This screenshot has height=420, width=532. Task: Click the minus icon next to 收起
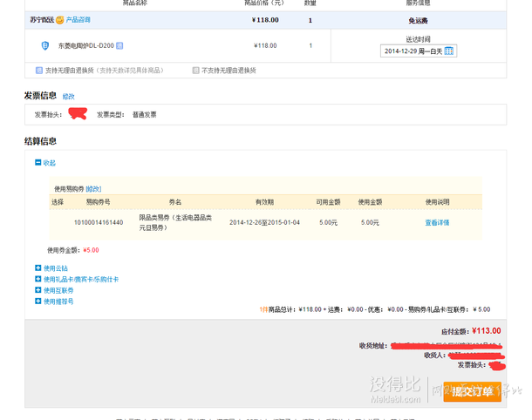tap(38, 163)
